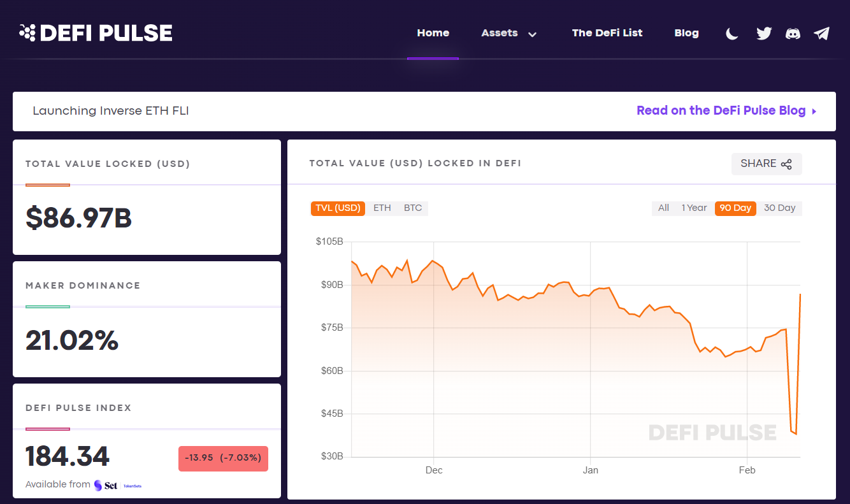The image size is (850, 504).
Task: Open Read on the DeFi Pulse Blog link
Action: pyautogui.click(x=721, y=111)
